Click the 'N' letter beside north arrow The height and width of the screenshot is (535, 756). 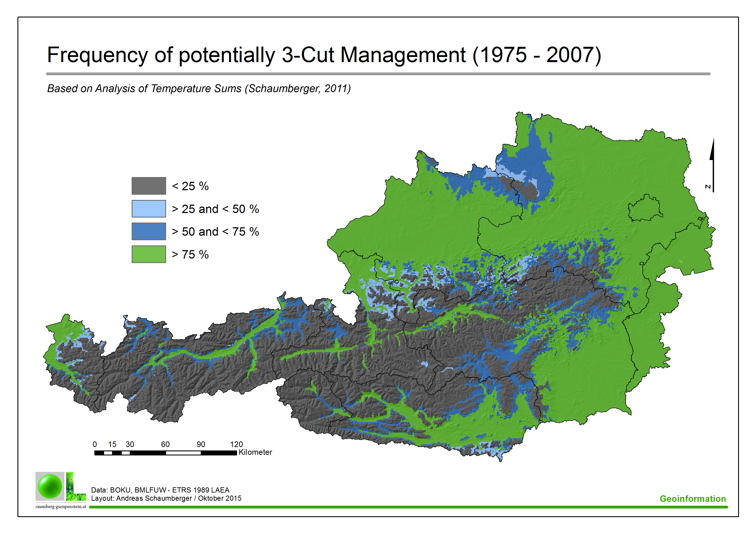click(x=708, y=187)
